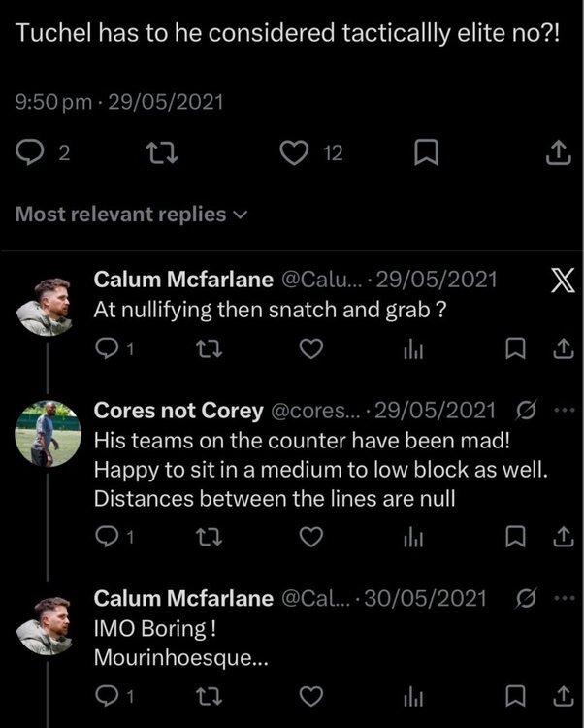Open the Cores not Corey avatar picture

48,434
